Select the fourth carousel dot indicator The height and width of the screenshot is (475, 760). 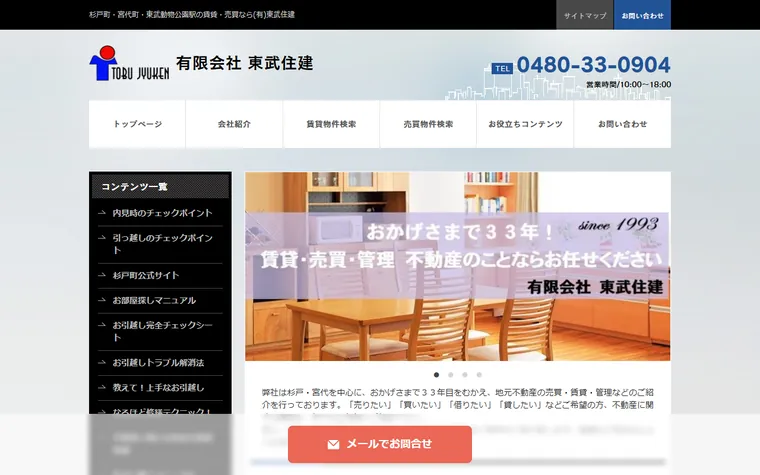pos(479,375)
